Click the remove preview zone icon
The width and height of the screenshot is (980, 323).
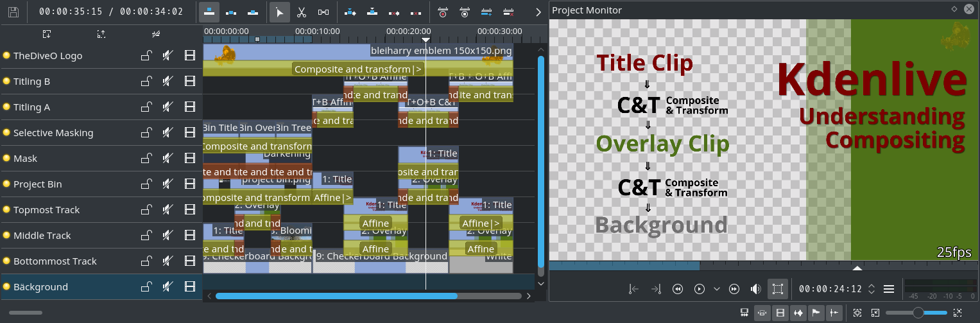pyautogui.click(x=508, y=12)
